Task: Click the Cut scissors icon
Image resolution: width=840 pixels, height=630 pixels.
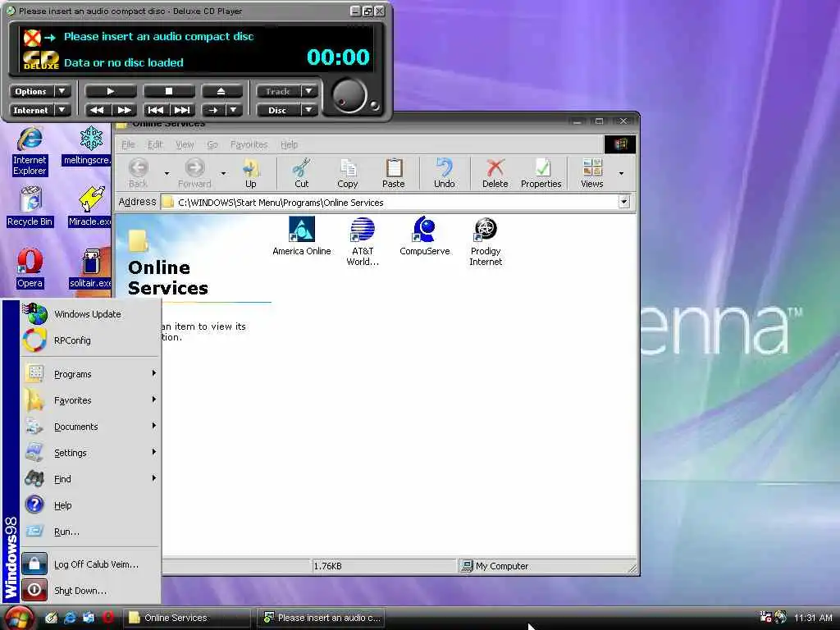Action: 302,173
